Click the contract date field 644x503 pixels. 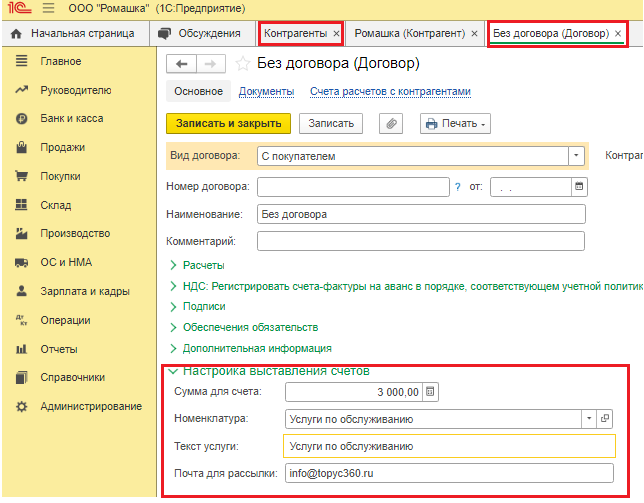pos(531,187)
